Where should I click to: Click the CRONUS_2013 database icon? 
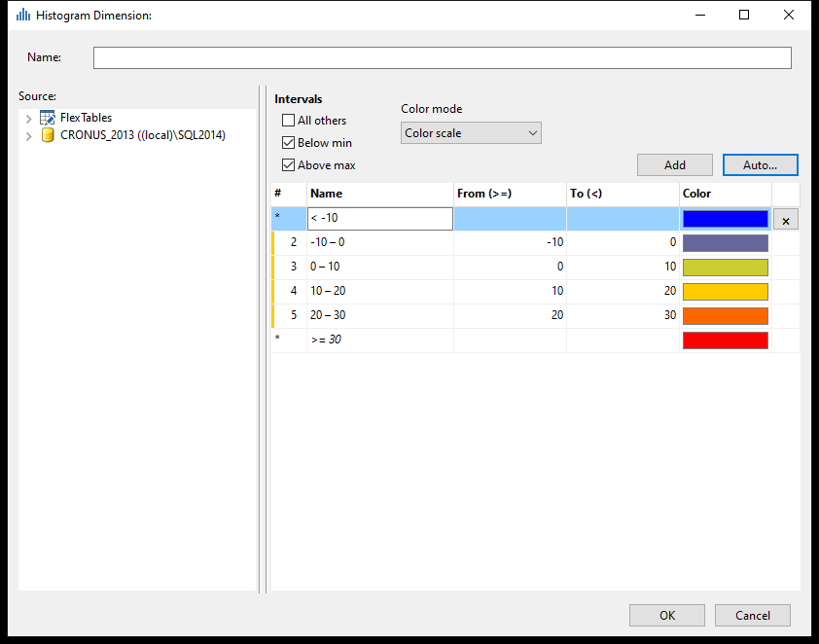point(48,135)
